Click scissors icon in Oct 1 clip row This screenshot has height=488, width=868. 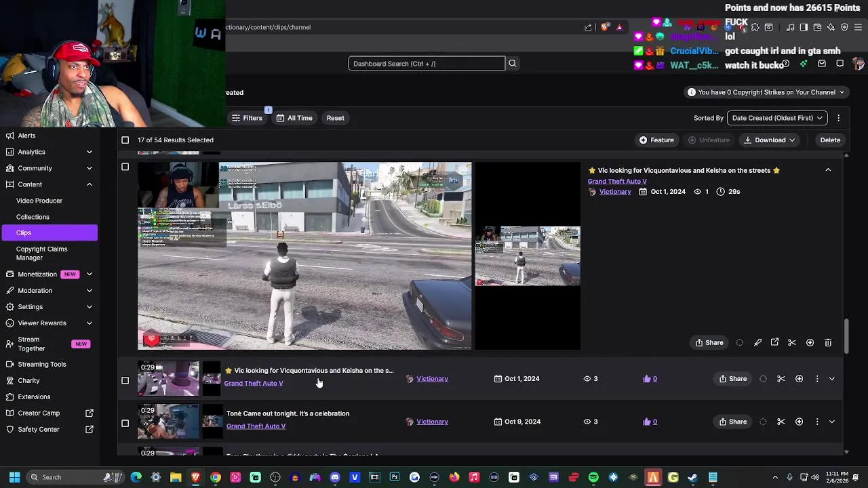(781, 379)
